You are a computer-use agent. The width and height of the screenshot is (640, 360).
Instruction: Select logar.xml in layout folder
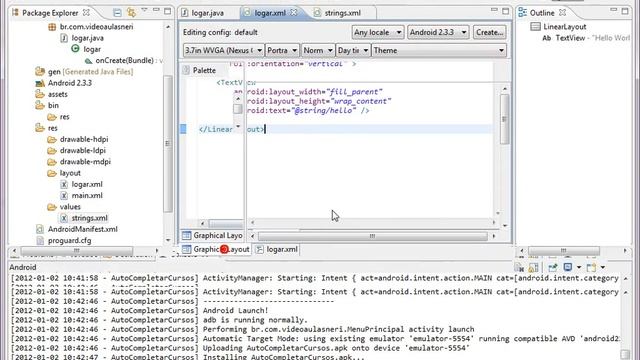pos(87,184)
